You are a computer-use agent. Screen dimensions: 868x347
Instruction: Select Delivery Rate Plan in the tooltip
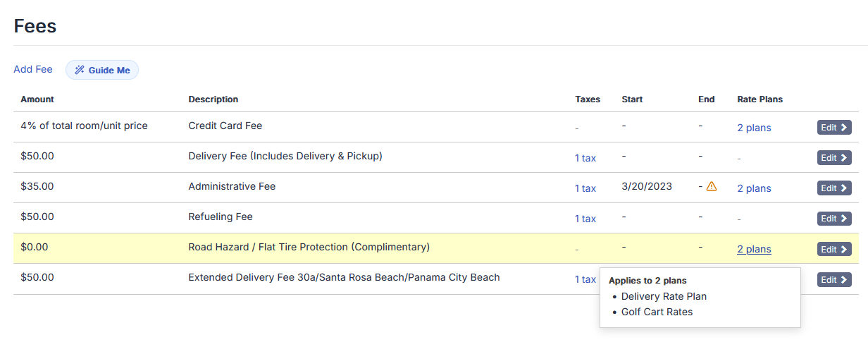[664, 296]
